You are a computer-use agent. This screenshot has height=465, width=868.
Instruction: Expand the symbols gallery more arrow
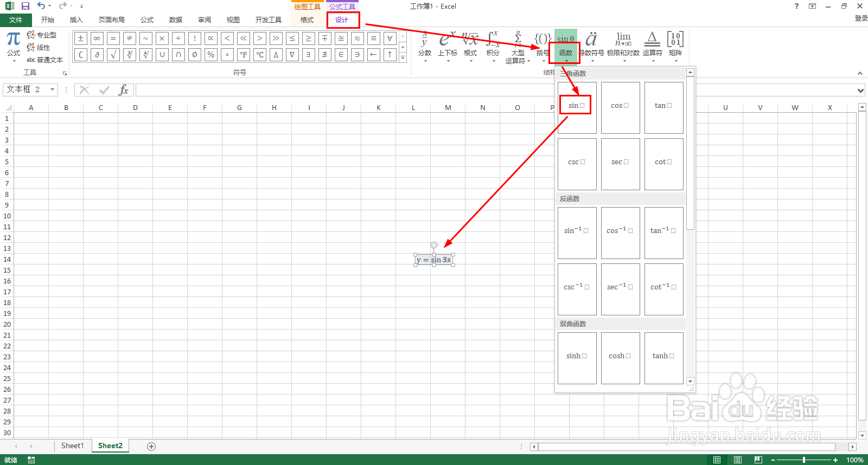pos(403,57)
